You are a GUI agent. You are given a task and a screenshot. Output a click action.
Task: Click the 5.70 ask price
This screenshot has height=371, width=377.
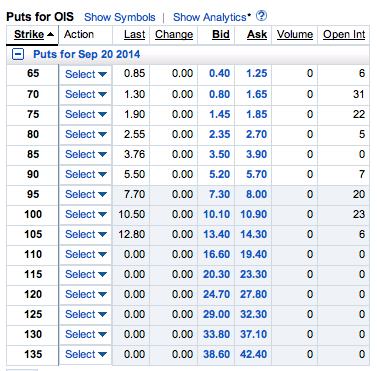(x=257, y=174)
